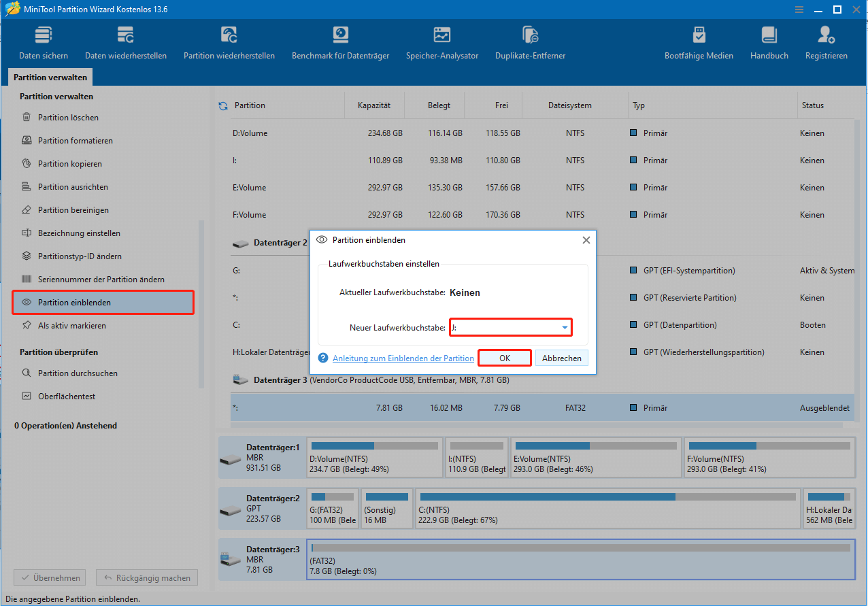Open the hamburger menu in the title bar
868x606 pixels.
(799, 10)
